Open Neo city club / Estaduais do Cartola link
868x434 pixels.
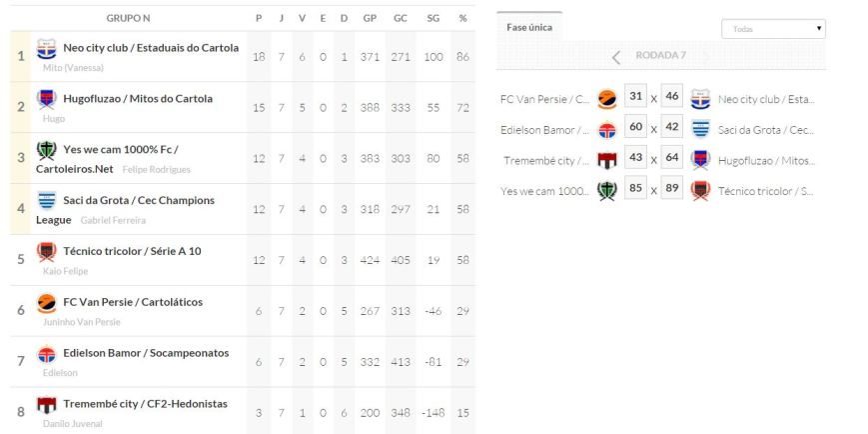pos(151,47)
